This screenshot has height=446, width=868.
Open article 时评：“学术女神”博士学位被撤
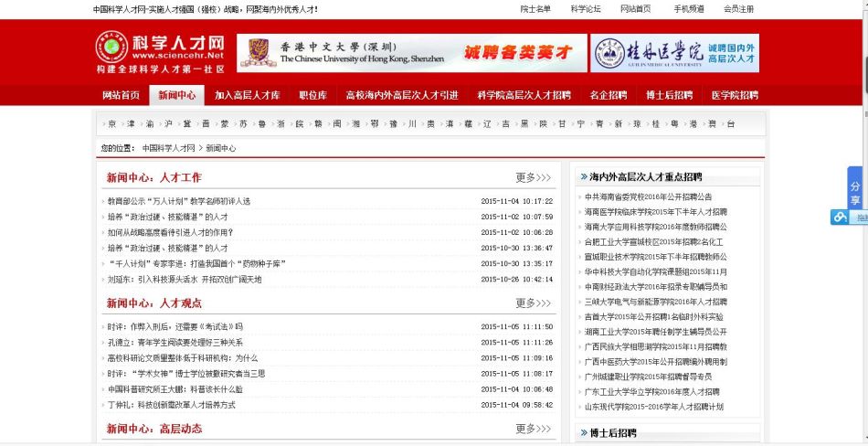[186, 374]
